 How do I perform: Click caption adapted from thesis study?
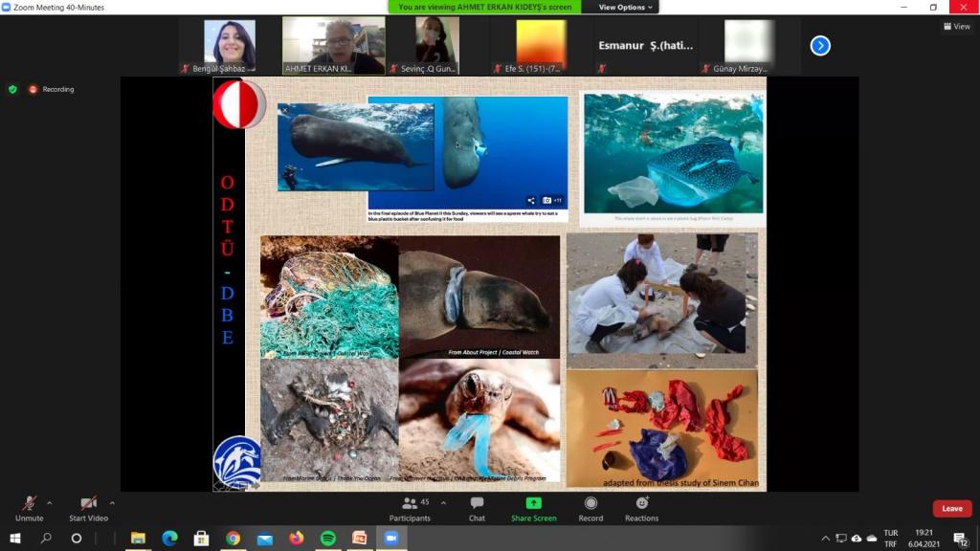pyautogui.click(x=680, y=482)
